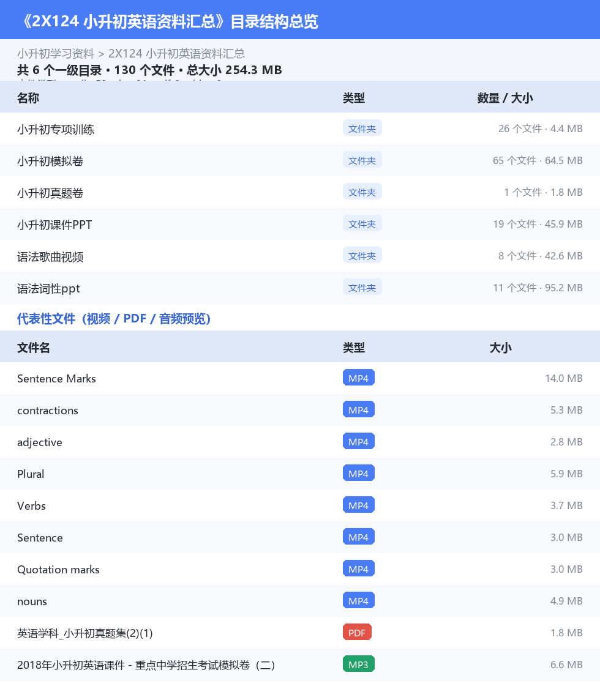This screenshot has height=700, width=600.
Task: Click MP4 badge for Verbs
Action: tap(359, 505)
